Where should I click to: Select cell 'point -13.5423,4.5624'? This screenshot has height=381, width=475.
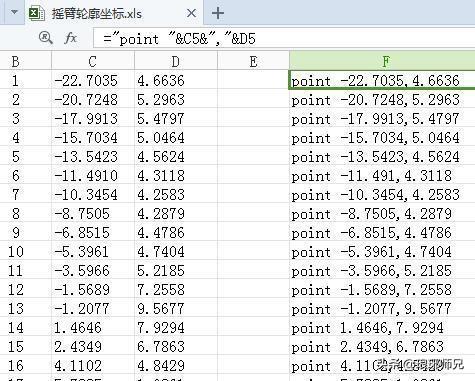382,156
